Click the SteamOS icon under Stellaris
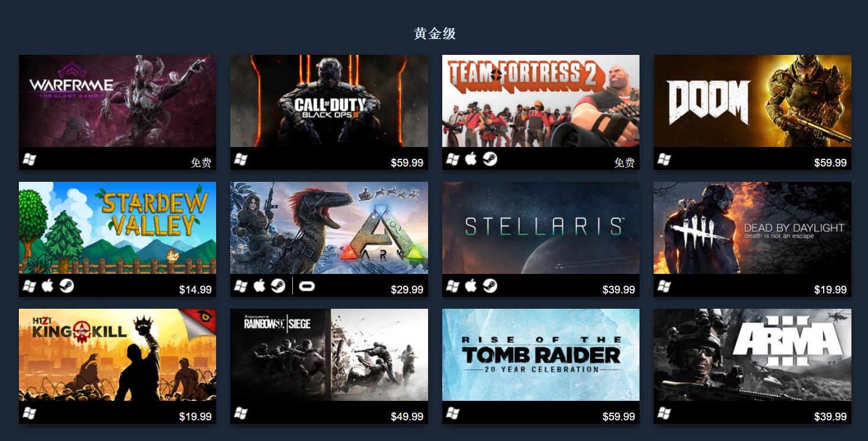The height and width of the screenshot is (441, 868). click(x=490, y=286)
